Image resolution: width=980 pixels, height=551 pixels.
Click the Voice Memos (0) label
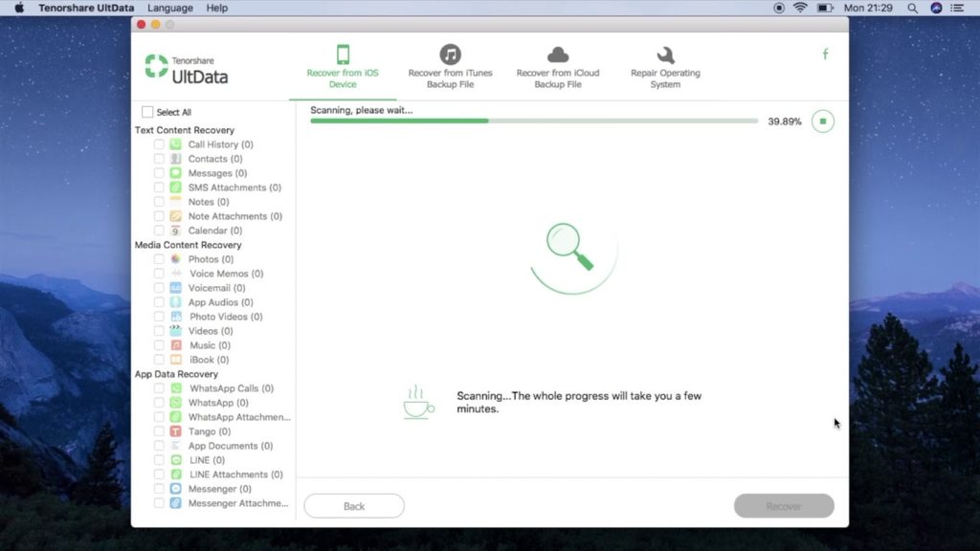(226, 274)
